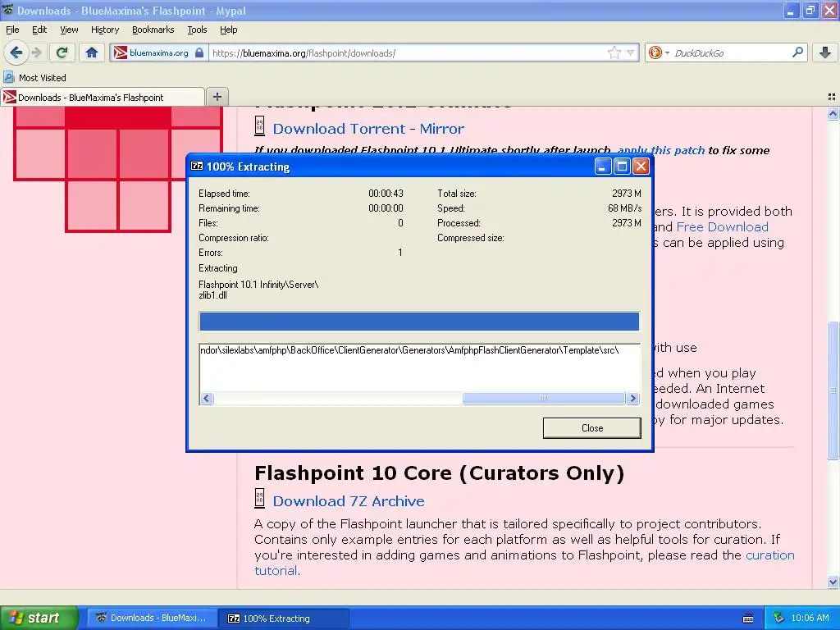
Task: Click right arrow of error log scrollbar
Action: coord(632,398)
